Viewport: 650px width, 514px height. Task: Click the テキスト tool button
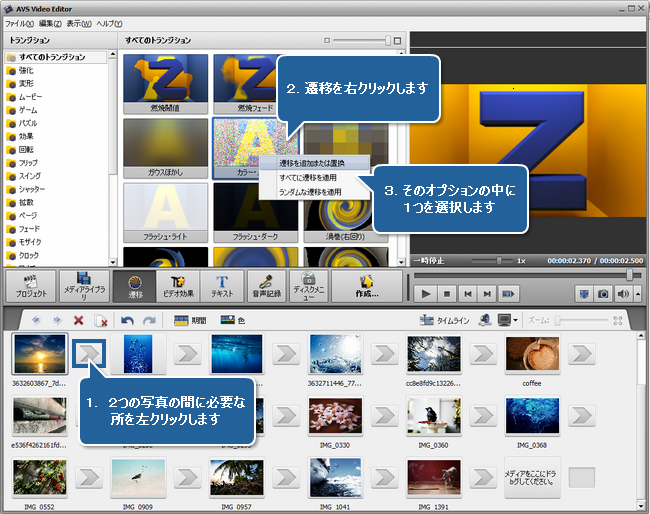223,286
